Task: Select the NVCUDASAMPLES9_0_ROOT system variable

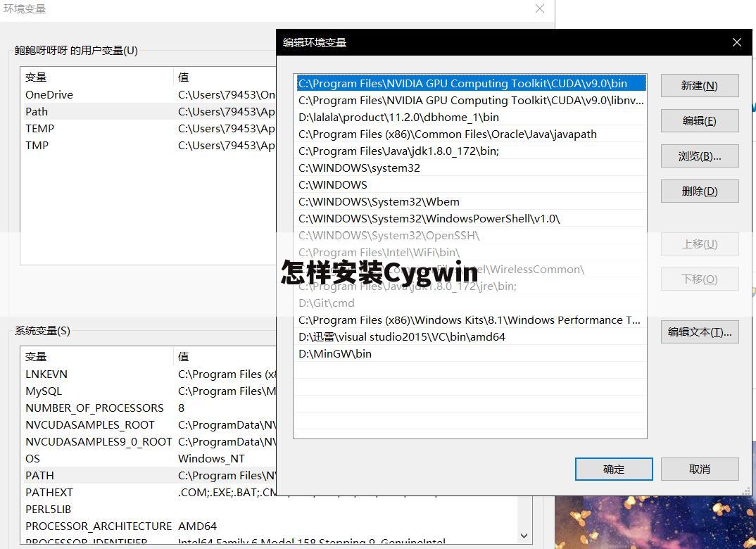Action: [x=149, y=441]
